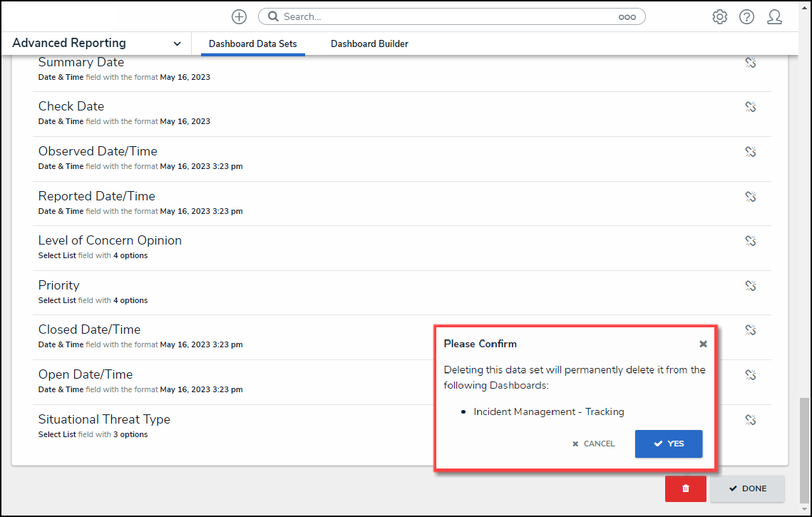This screenshot has width=812, height=517.
Task: Click the plus create-new icon
Action: tap(239, 16)
